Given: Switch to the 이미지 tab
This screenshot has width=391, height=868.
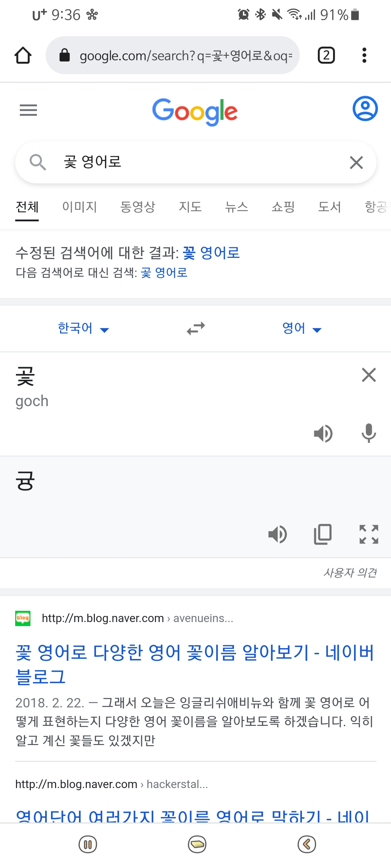Looking at the screenshot, I should pos(80,207).
